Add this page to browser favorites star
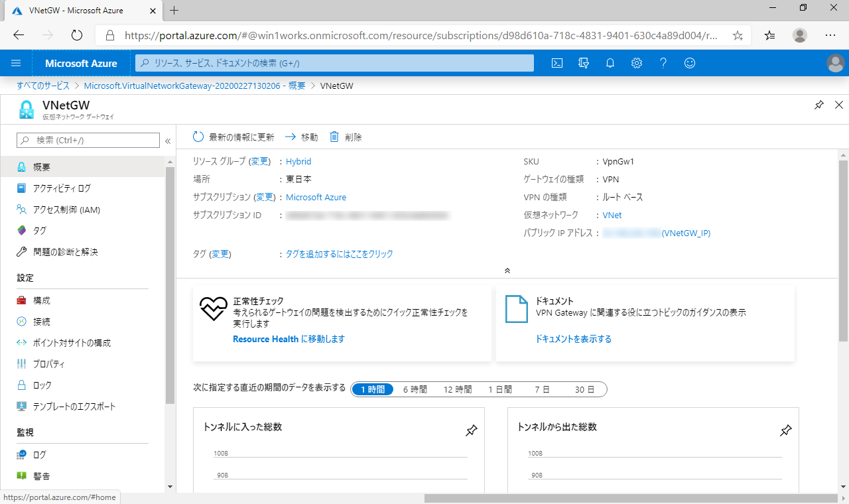This screenshot has width=849, height=504. (x=738, y=35)
